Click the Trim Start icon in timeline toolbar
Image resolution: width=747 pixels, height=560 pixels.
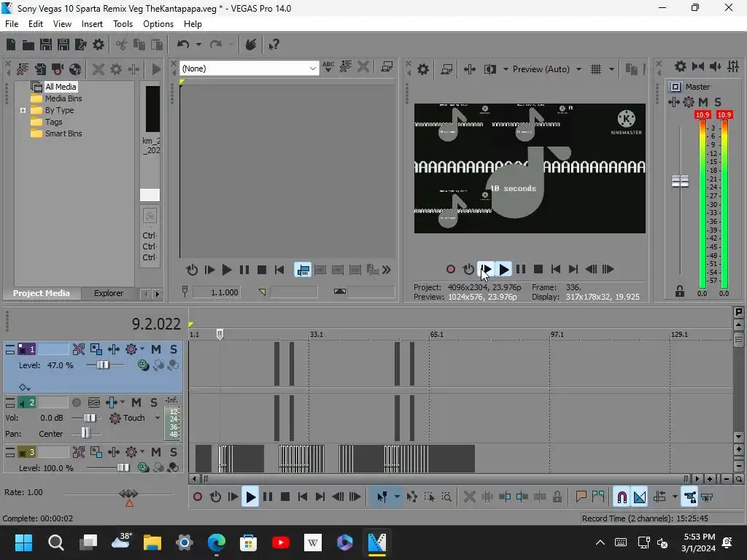point(505,497)
